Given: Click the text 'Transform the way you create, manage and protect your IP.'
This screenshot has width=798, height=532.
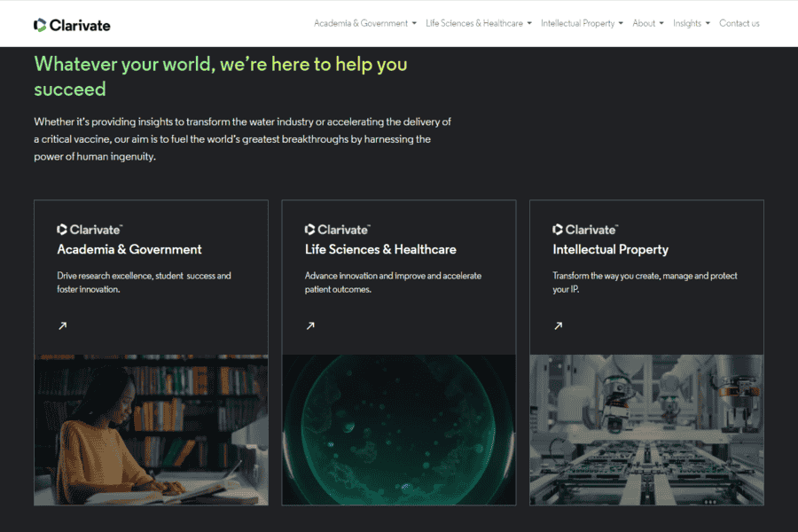Looking at the screenshot, I should click(x=645, y=283).
